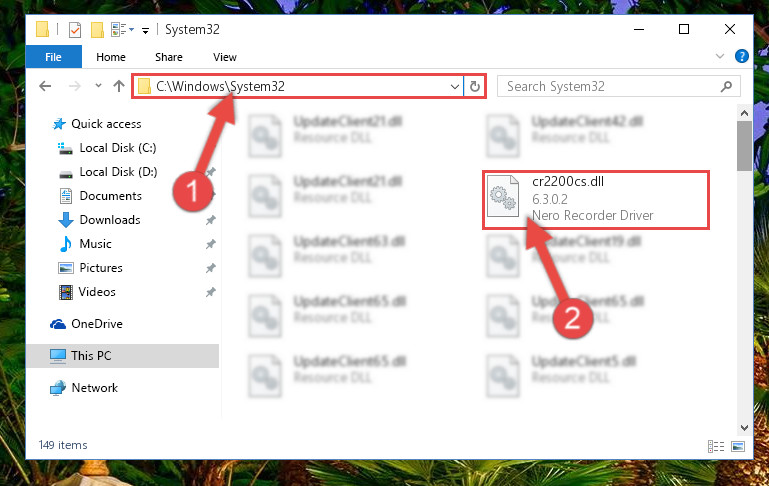Image resolution: width=769 pixels, height=486 pixels.
Task: Unpin Downloads from Quick access
Action: tap(210, 220)
